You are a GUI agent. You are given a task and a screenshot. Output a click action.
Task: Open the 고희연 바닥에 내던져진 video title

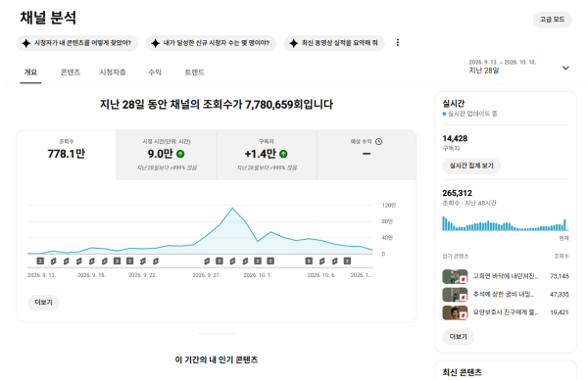point(506,276)
